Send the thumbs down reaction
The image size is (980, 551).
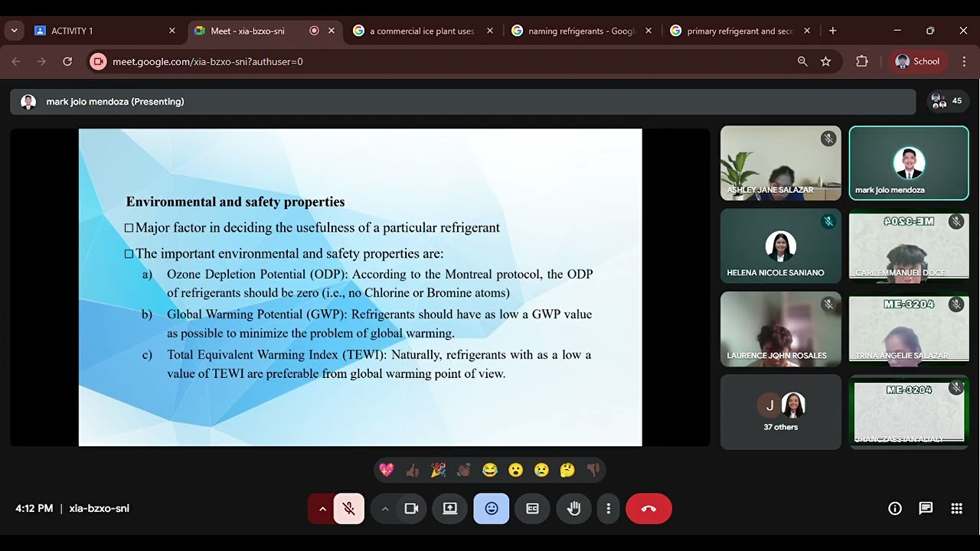click(593, 470)
